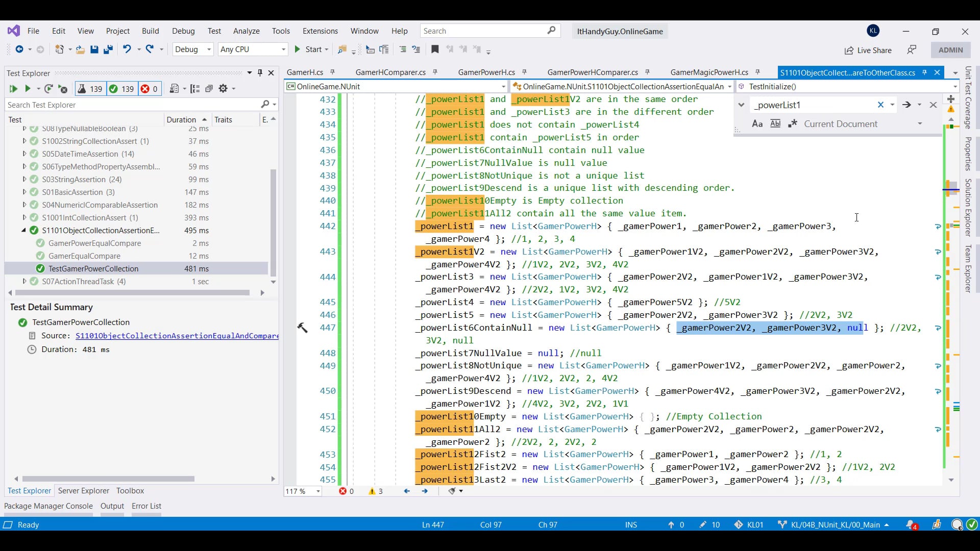The width and height of the screenshot is (980, 551).
Task: Open Test Explorer settings gear
Action: 223,89
